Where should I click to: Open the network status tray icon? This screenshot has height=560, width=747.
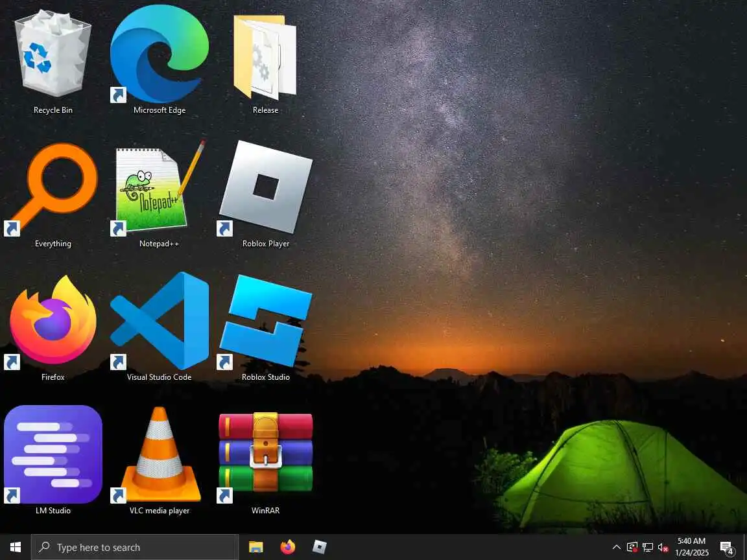pyautogui.click(x=647, y=547)
